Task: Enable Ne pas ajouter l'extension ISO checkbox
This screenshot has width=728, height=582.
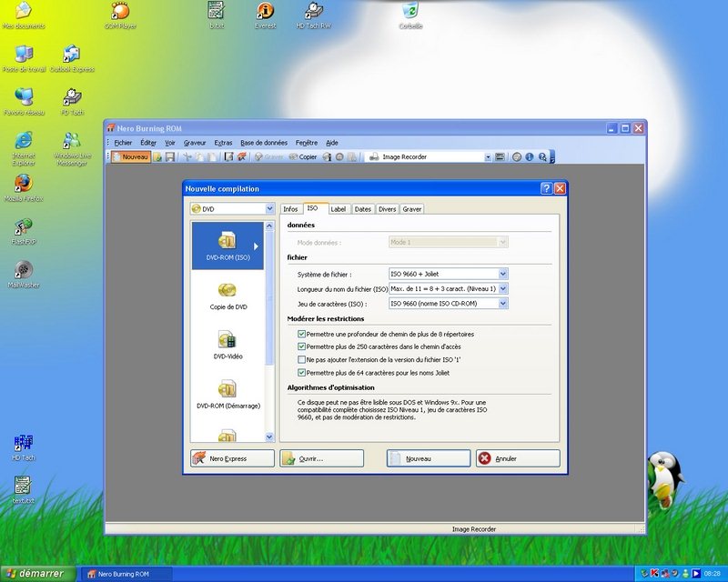Action: (x=302, y=360)
